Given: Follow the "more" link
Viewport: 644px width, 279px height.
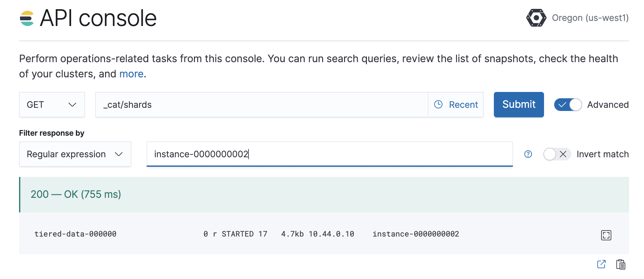Looking at the screenshot, I should tap(131, 74).
